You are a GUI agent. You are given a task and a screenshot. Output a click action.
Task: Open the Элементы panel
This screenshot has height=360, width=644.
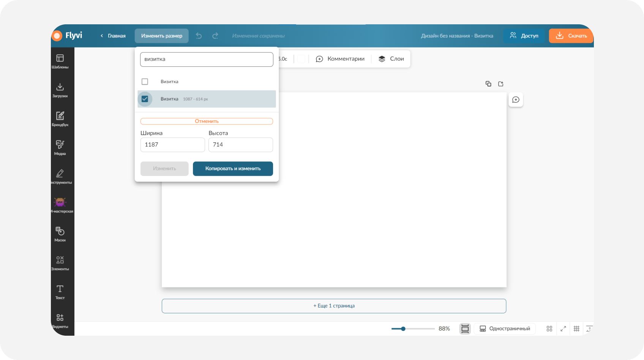click(x=60, y=263)
